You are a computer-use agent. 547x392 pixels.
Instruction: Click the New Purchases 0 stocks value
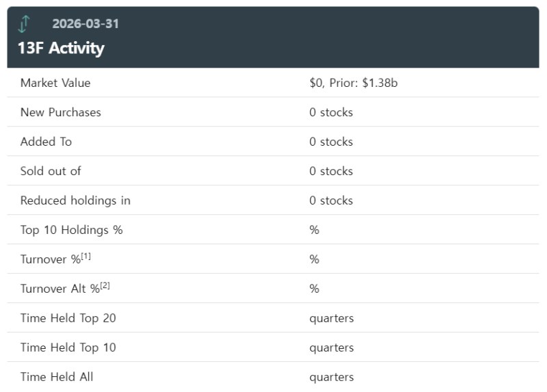tap(331, 112)
